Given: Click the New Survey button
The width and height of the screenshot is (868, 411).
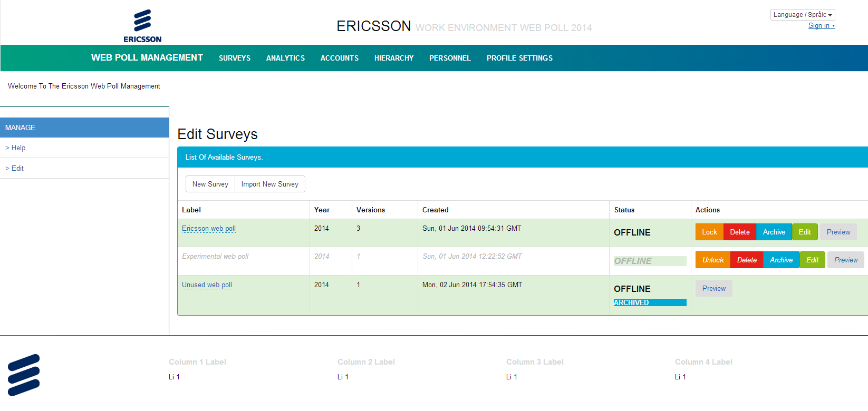Looking at the screenshot, I should coord(210,184).
